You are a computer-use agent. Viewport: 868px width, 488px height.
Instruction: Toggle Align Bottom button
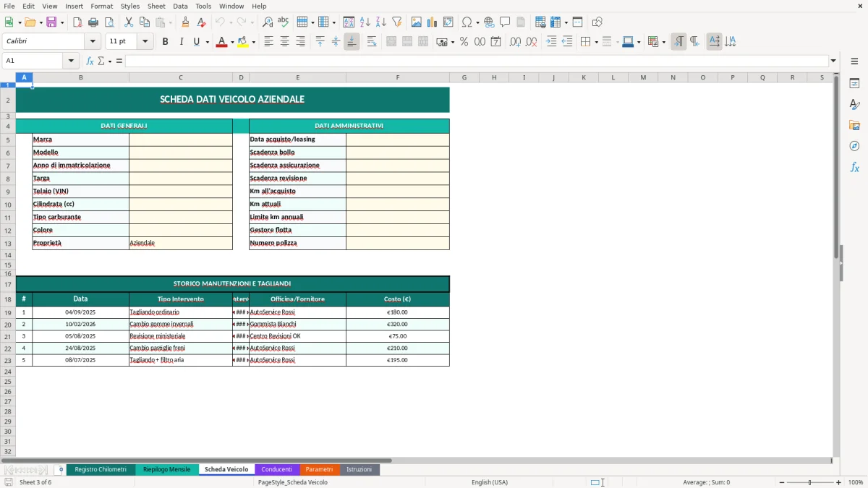click(x=352, y=42)
